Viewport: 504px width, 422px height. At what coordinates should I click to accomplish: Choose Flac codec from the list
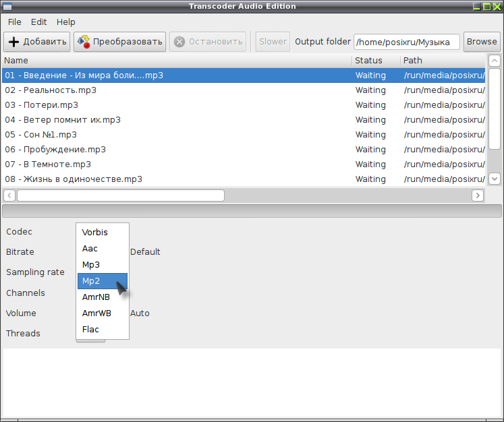[x=103, y=330]
